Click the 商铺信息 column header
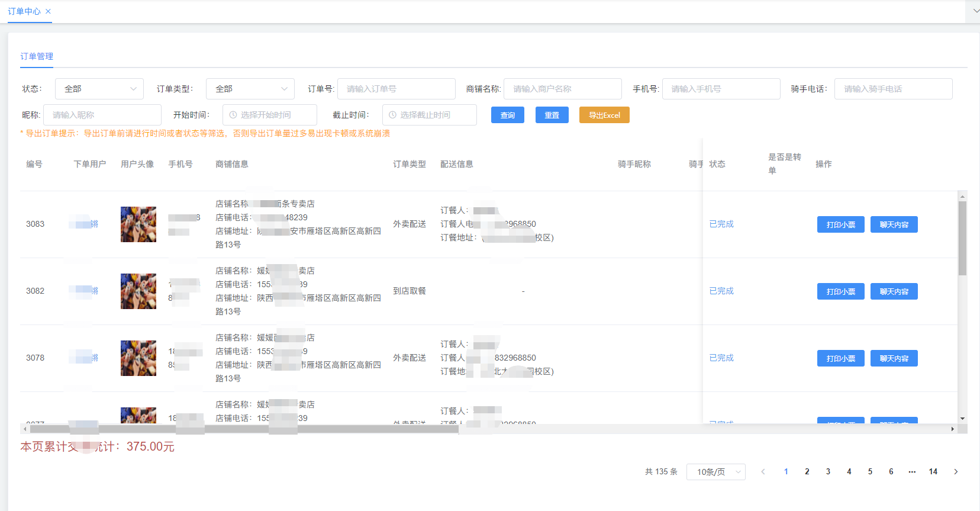 (232, 164)
